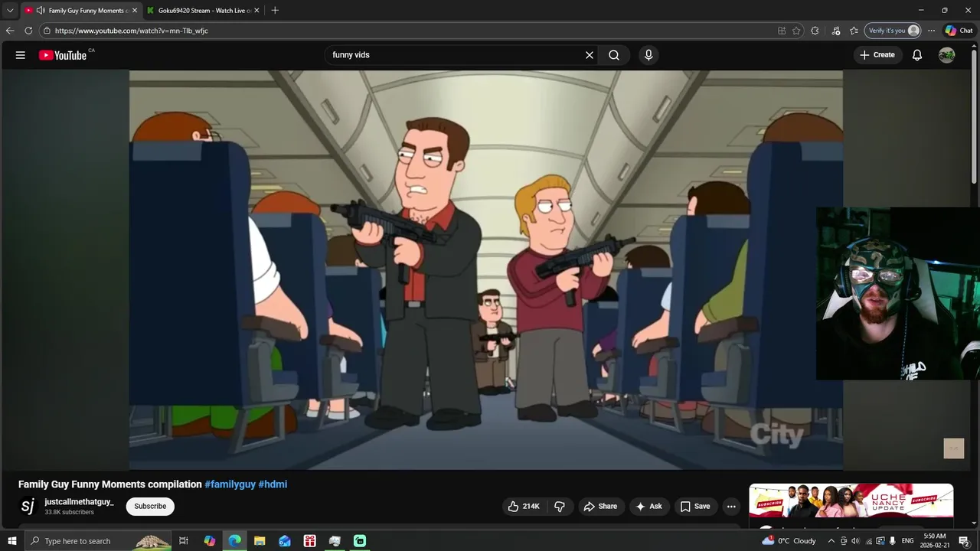The height and width of the screenshot is (551, 980).
Task: Clear the search text with X
Action: (590, 55)
